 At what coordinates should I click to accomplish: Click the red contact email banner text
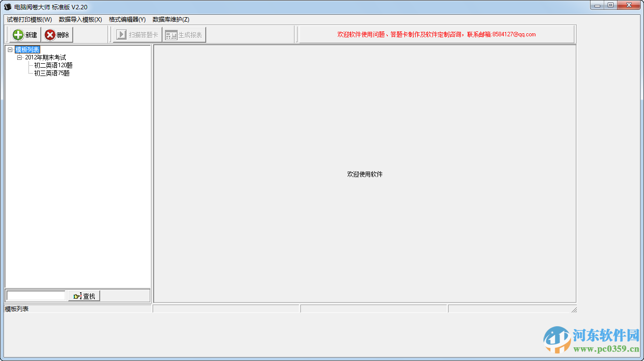click(436, 34)
